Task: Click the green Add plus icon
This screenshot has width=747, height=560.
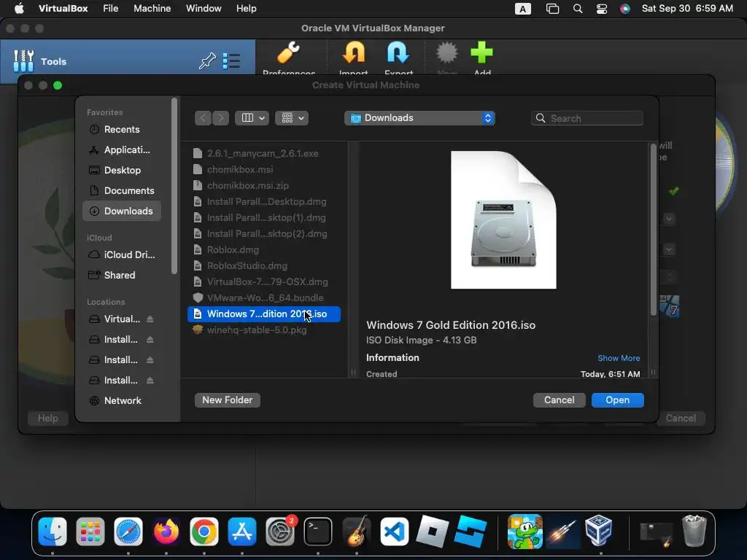Action: 481,52
